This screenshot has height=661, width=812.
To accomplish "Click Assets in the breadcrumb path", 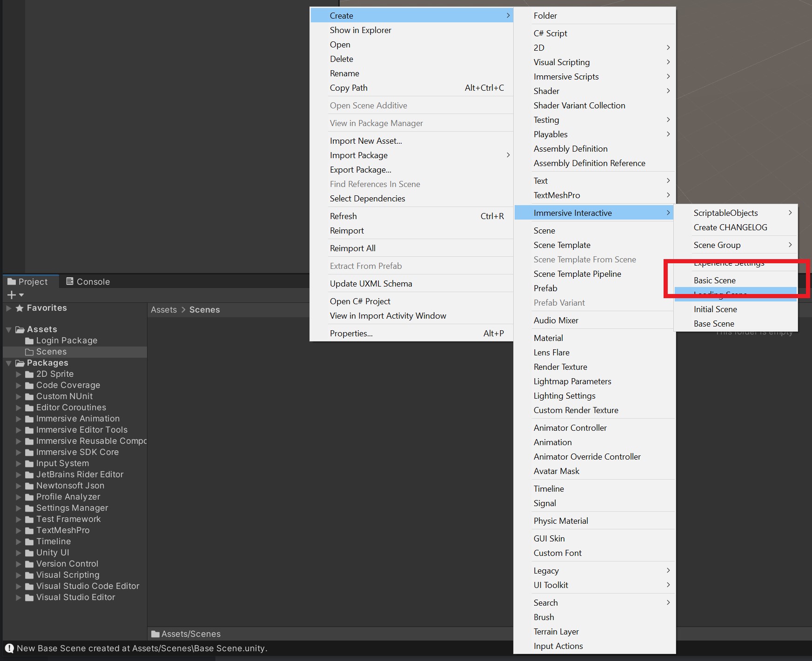I will click(164, 310).
